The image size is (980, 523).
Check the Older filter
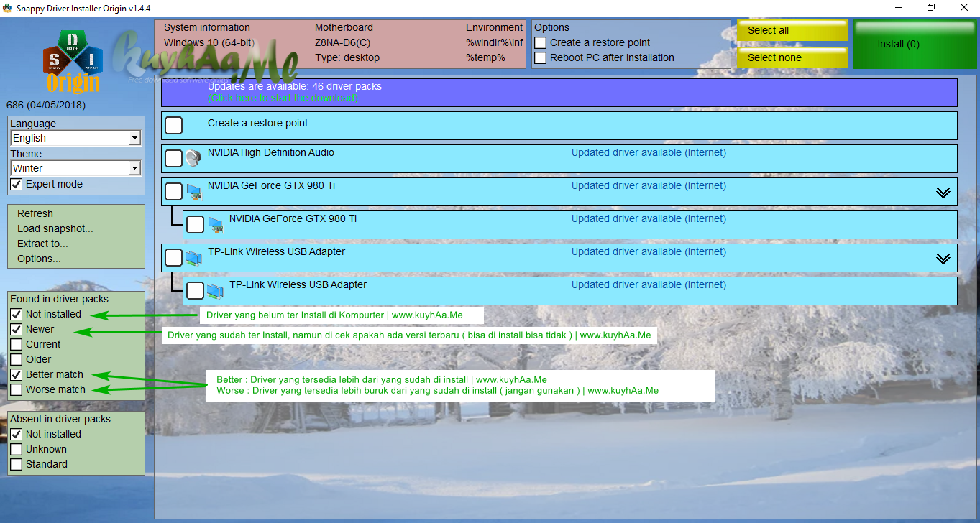[x=17, y=360]
